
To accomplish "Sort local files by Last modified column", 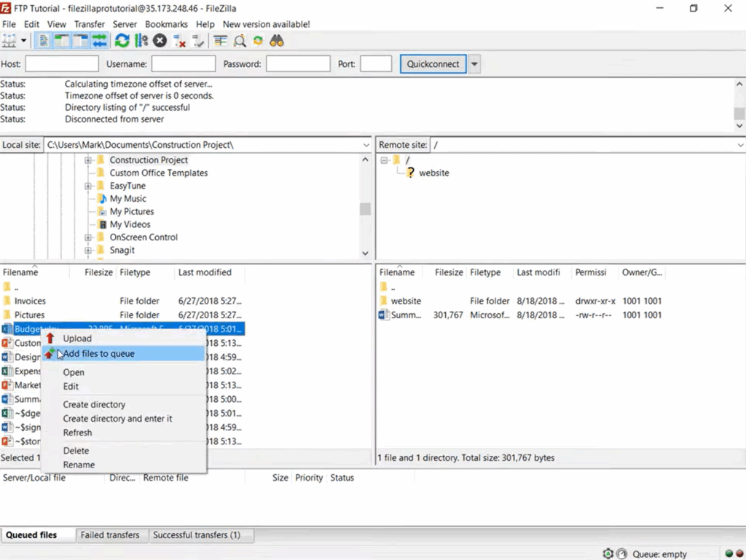I will tap(205, 272).
